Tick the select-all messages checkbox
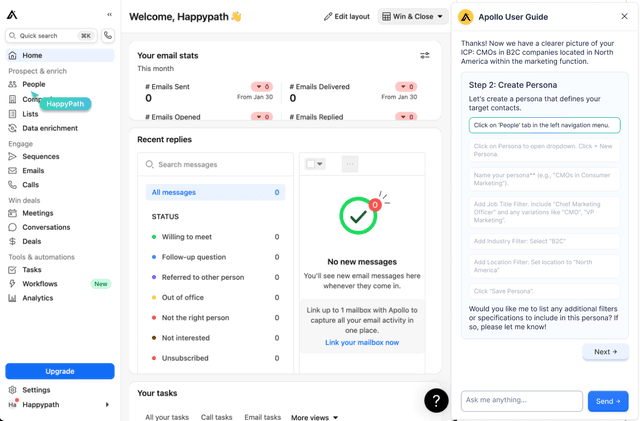The height and width of the screenshot is (421, 640). [x=311, y=164]
